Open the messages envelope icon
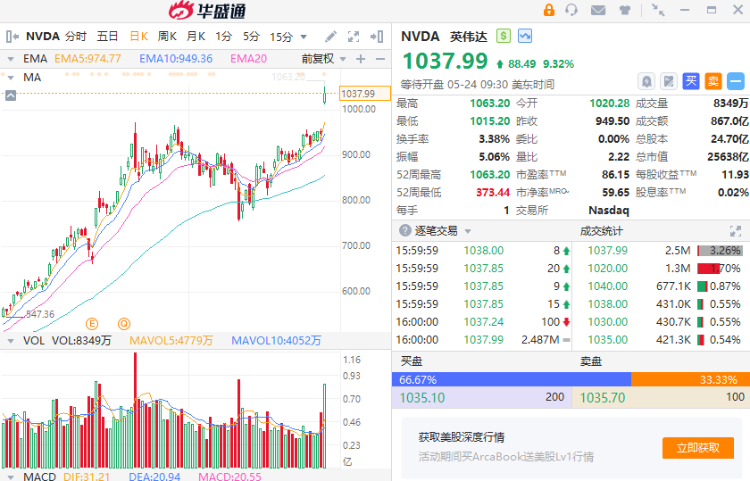This screenshot has height=481, width=750. point(598,10)
